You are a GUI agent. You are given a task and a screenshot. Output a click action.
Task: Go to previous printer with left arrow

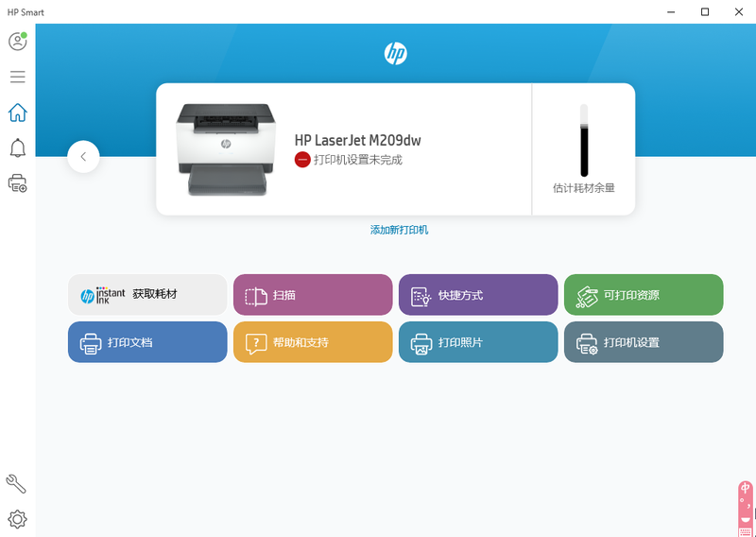83,157
